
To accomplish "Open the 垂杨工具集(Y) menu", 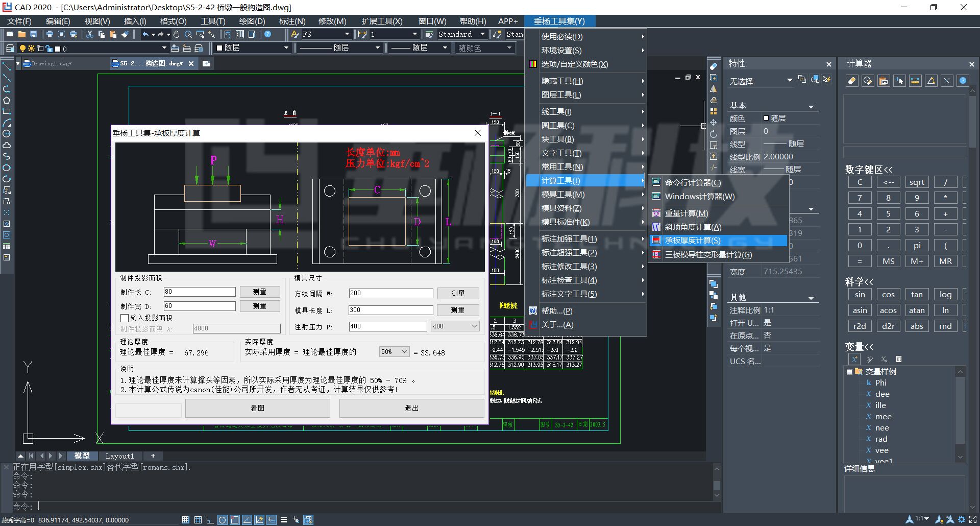I will click(x=559, y=21).
